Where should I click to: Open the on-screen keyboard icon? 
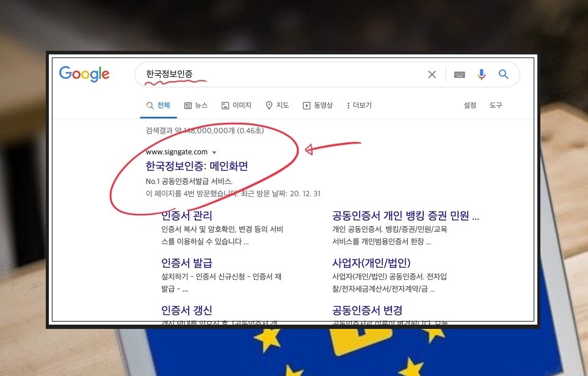pyautogui.click(x=459, y=75)
